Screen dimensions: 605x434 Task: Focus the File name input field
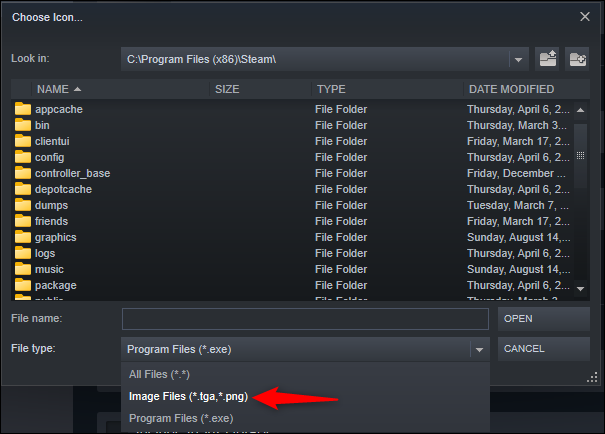305,319
